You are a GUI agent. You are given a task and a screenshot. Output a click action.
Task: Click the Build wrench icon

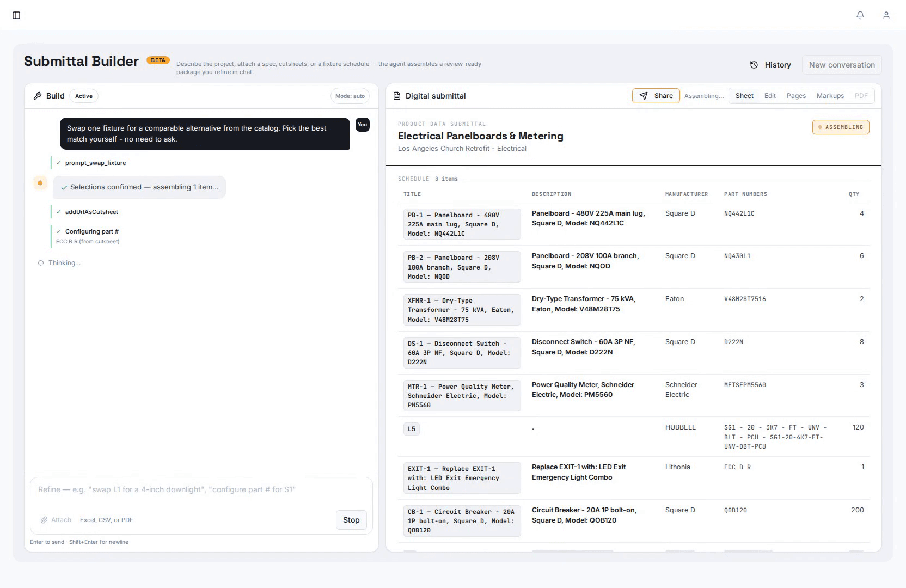(38, 96)
